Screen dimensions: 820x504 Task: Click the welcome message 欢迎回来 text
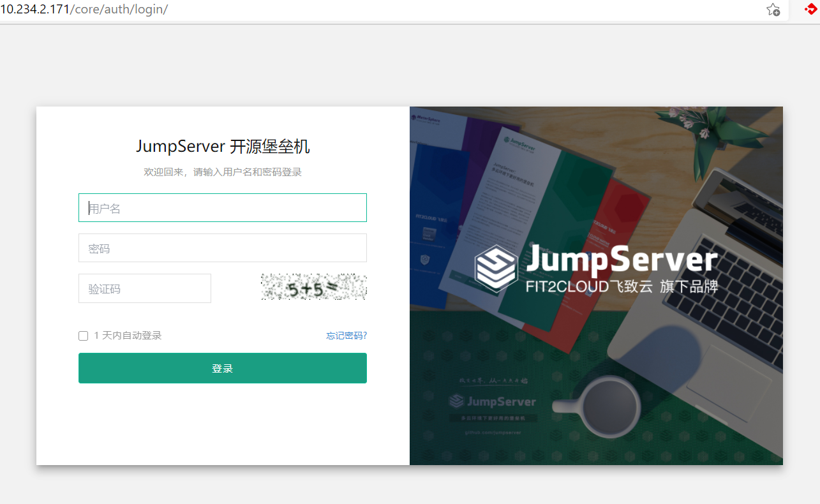(x=223, y=172)
